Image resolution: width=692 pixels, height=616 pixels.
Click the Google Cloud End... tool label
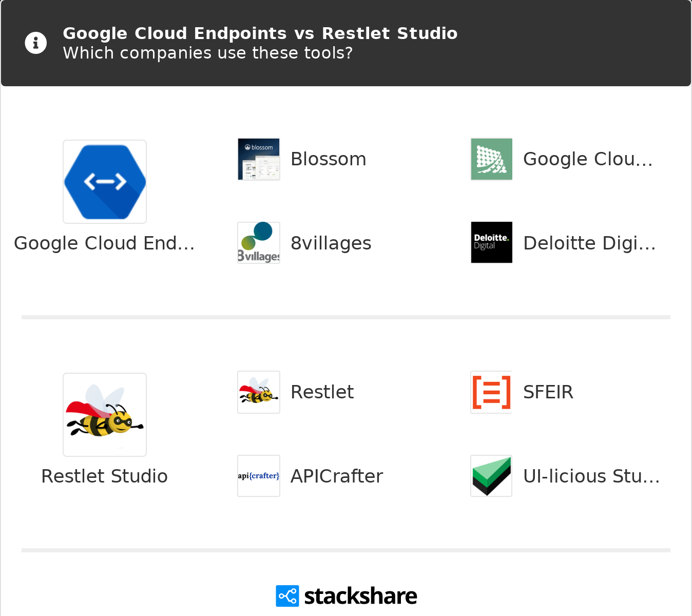pyautogui.click(x=105, y=243)
